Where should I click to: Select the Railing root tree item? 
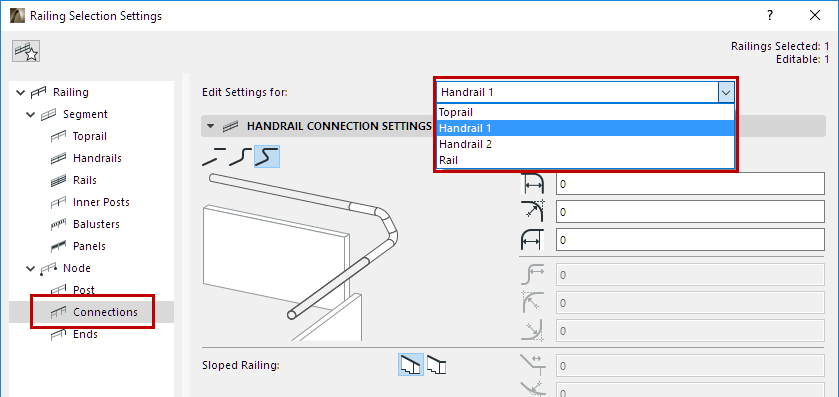[71, 93]
